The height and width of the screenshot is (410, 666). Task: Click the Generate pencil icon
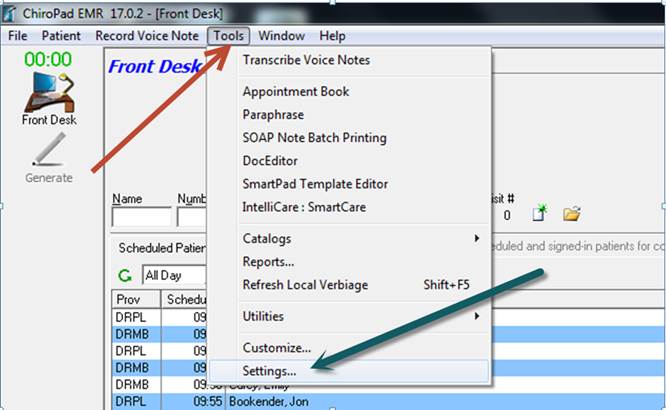[x=48, y=158]
